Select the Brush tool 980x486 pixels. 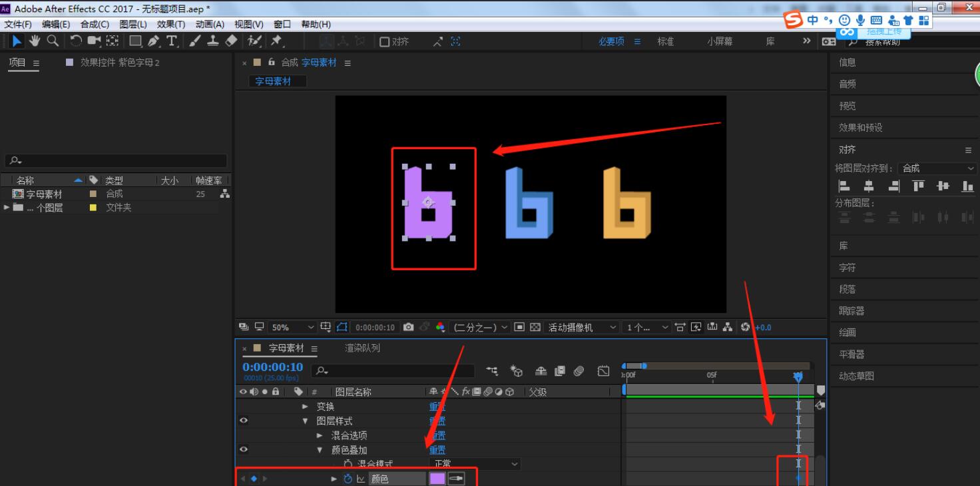(195, 41)
